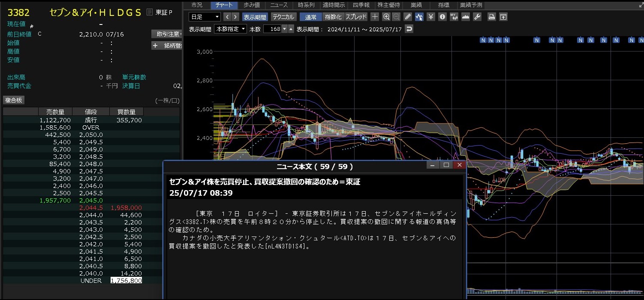Click the 2,050.0 price in the order book

coord(91,135)
